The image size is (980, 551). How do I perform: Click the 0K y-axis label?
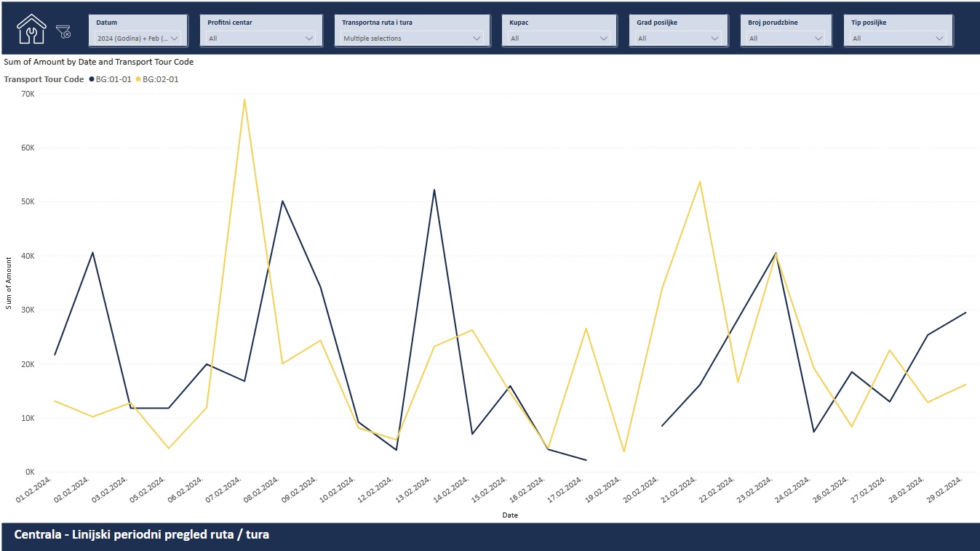coord(30,472)
